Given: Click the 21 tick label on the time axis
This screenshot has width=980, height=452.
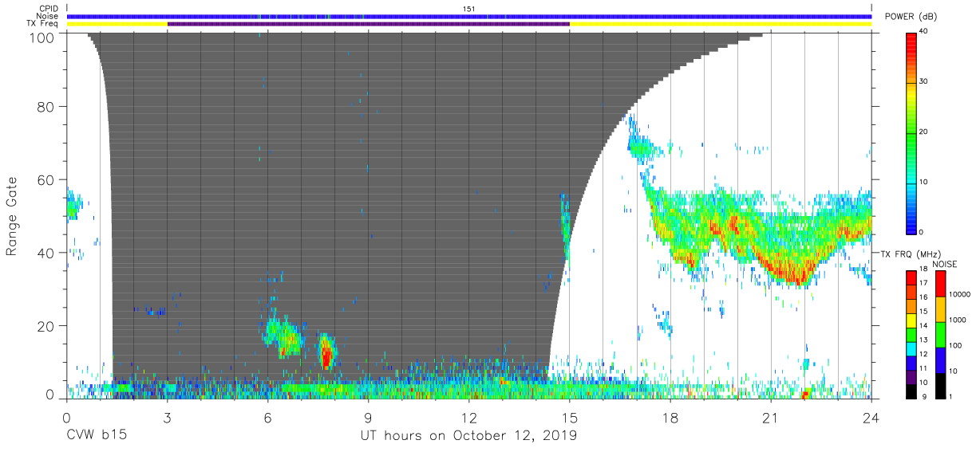Looking at the screenshot, I should tap(771, 417).
